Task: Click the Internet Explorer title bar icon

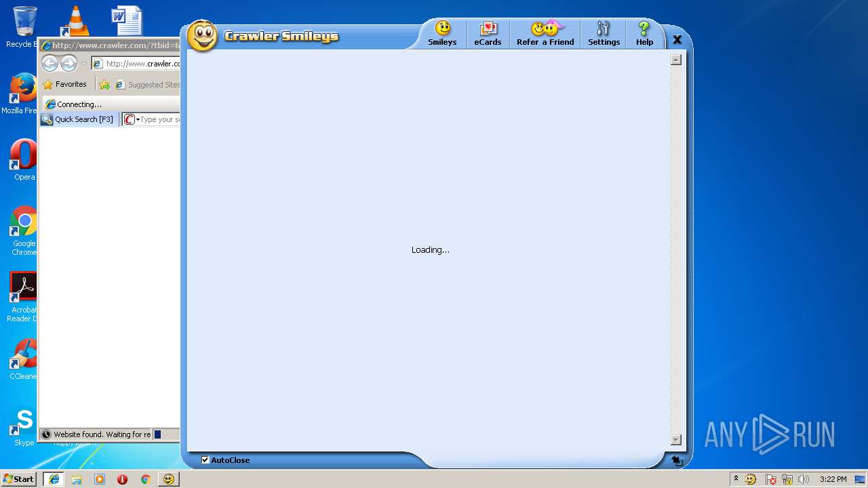Action: [46, 45]
